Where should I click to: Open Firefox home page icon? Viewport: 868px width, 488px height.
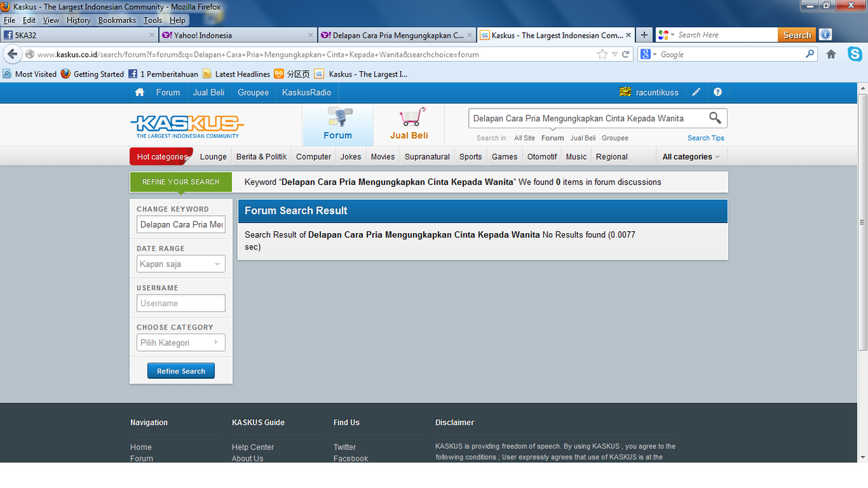point(831,54)
